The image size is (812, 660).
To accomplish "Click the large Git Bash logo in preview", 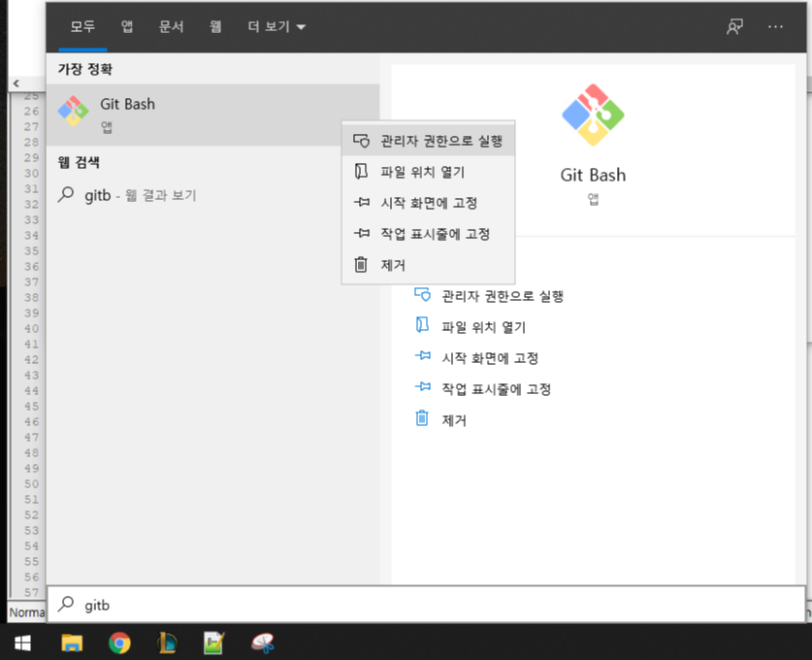I will click(593, 115).
